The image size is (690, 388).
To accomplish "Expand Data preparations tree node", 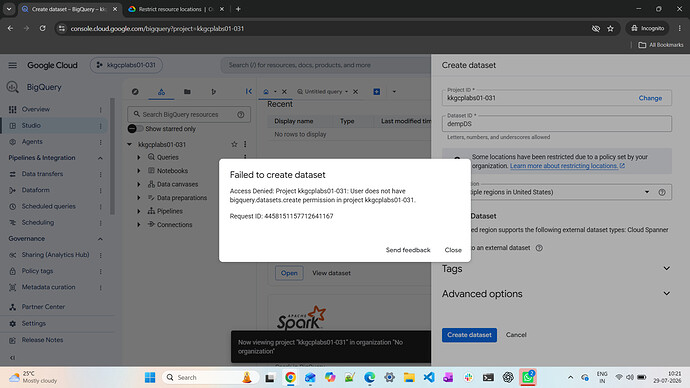I will (x=139, y=198).
